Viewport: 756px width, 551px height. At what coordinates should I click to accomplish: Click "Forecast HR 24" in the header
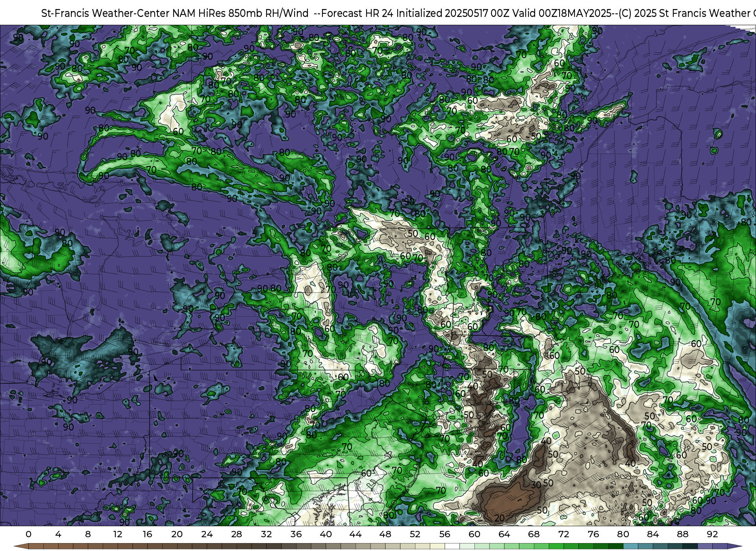click(x=357, y=13)
